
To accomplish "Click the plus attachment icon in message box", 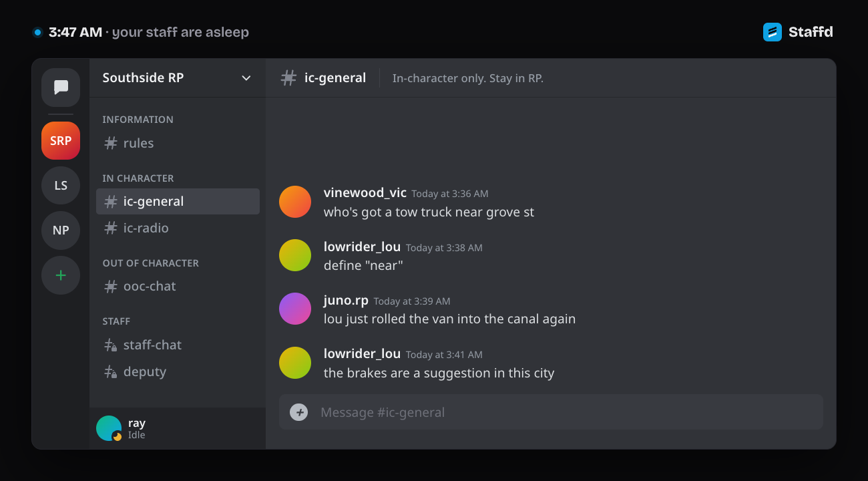I will (x=298, y=412).
